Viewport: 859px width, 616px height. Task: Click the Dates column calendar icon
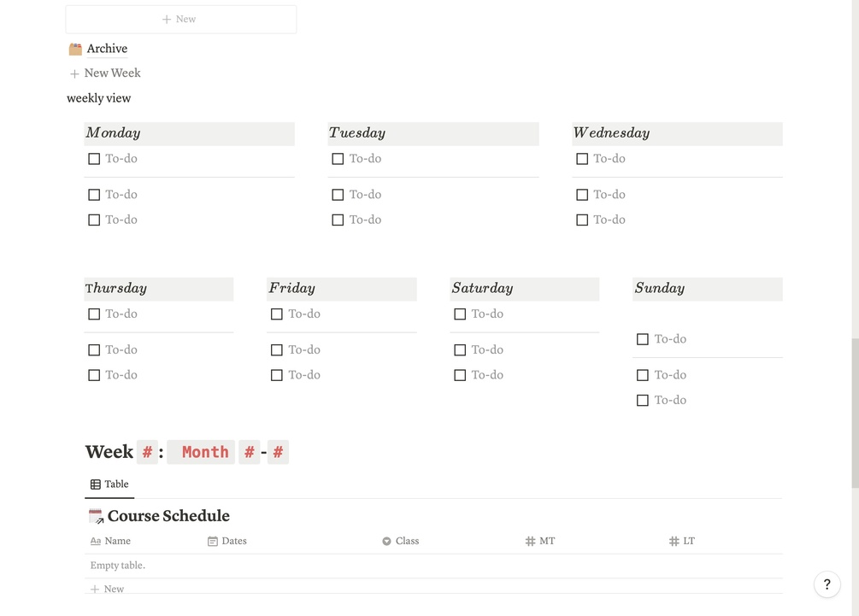pos(213,541)
